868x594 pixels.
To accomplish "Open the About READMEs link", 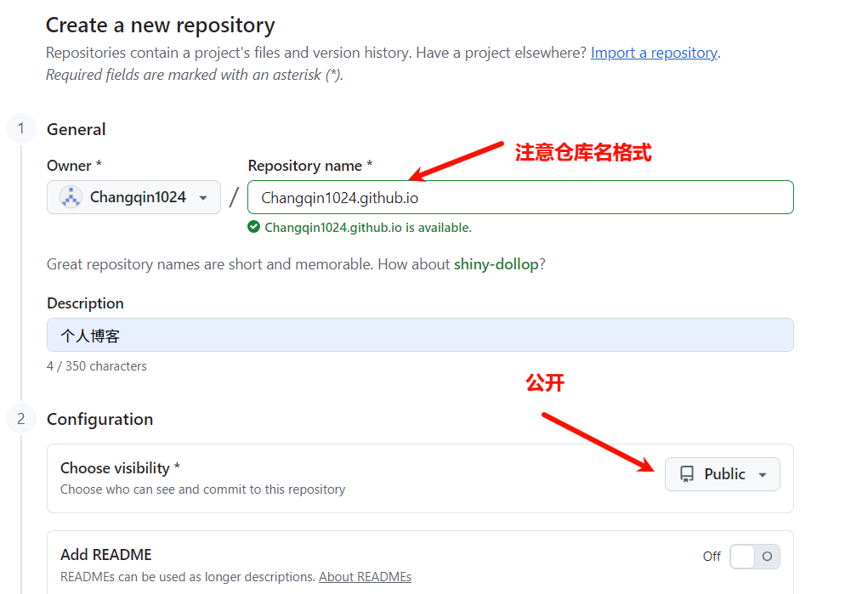I will pyautogui.click(x=365, y=576).
